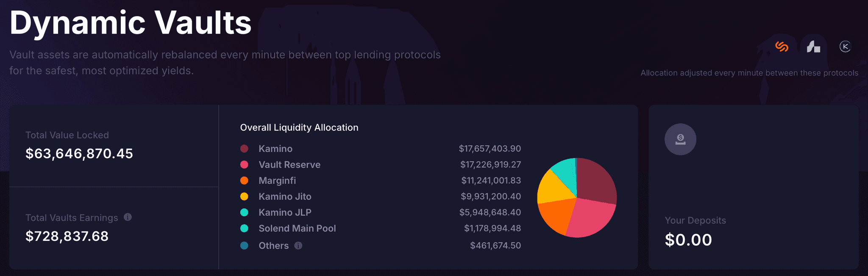Screen dimensions: 868x276
Task: Click the Solend Main Pool row label
Action: [297, 228]
